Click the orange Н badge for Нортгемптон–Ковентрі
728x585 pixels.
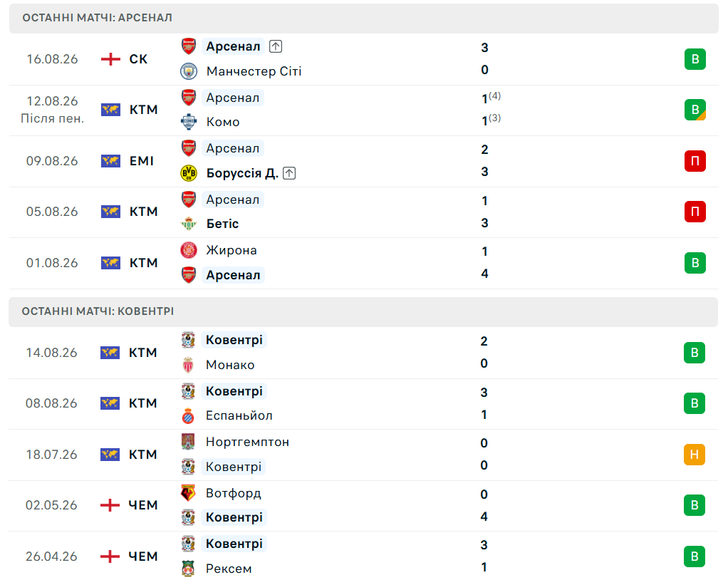[695, 454]
